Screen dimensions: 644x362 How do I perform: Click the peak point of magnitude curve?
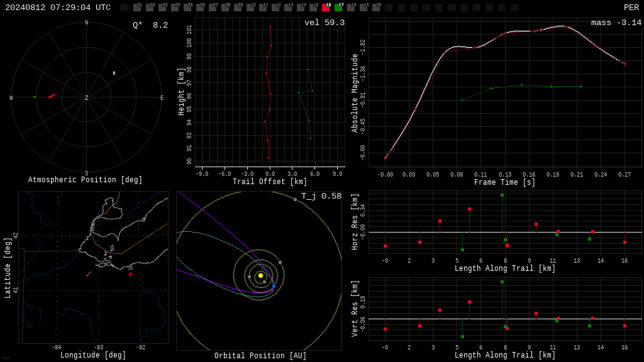(565, 26)
